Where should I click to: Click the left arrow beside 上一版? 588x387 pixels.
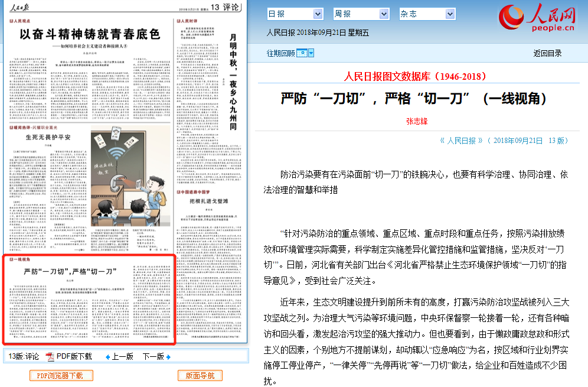pyautogui.click(x=107, y=357)
